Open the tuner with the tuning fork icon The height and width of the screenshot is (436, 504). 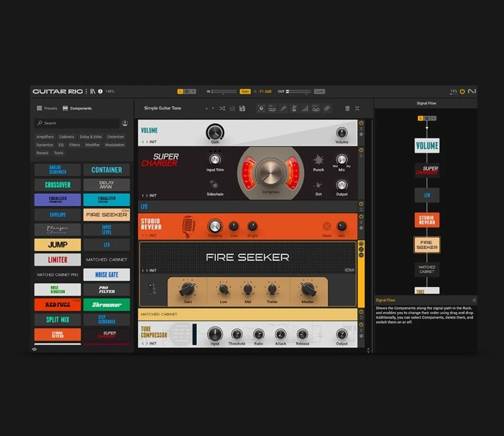point(283,108)
